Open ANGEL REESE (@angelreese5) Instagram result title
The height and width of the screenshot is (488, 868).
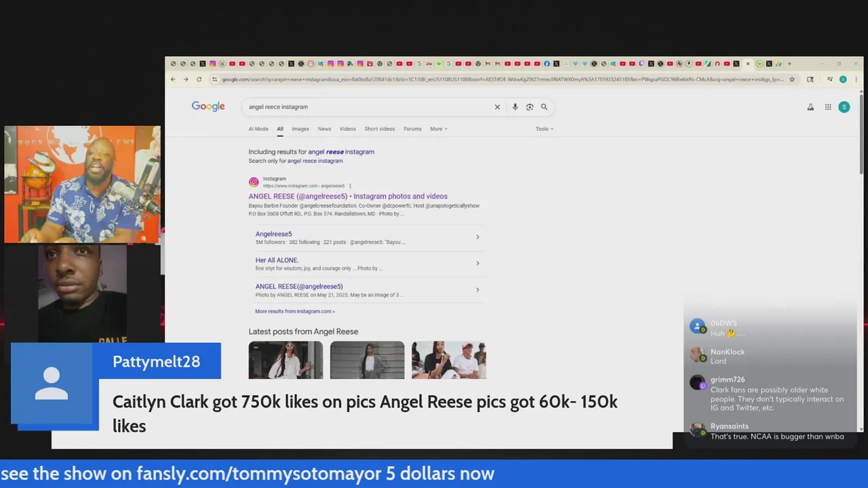tap(348, 197)
